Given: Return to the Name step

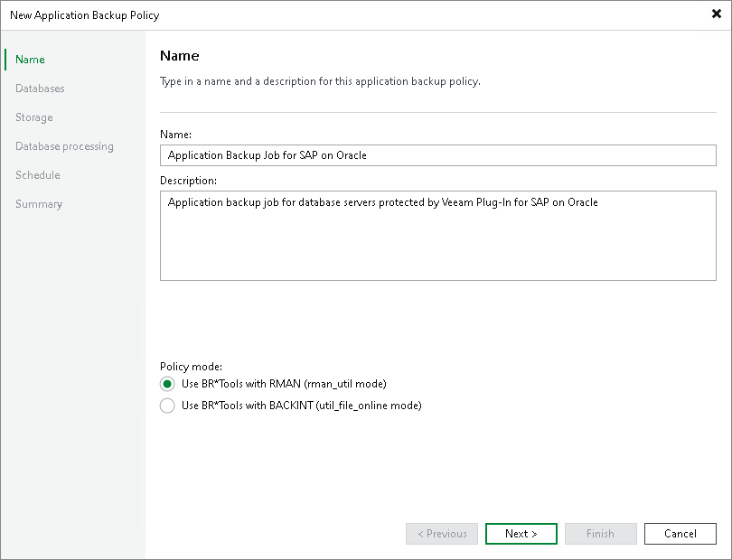Looking at the screenshot, I should (x=29, y=59).
